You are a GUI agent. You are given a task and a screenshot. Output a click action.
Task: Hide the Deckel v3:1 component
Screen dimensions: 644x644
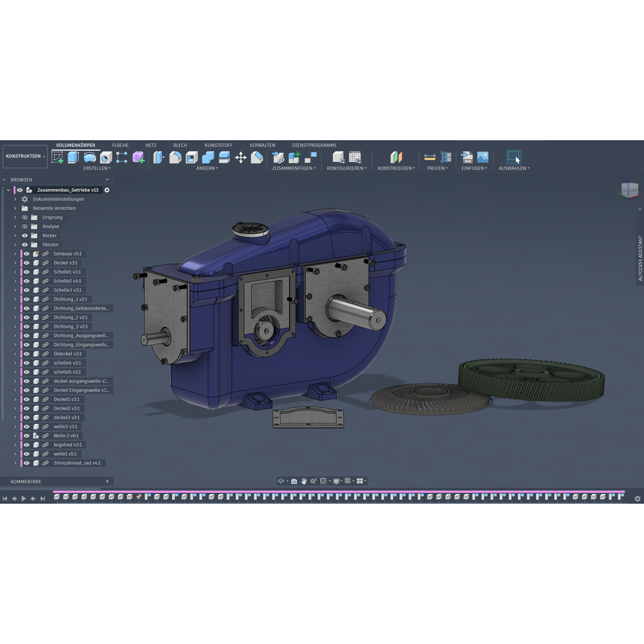click(x=26, y=263)
